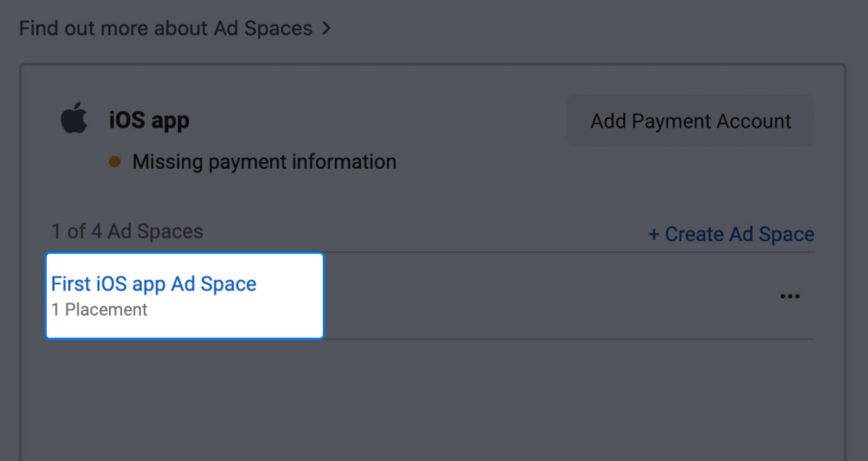Click the orange payment status dot
The image size is (868, 461).
coord(114,162)
